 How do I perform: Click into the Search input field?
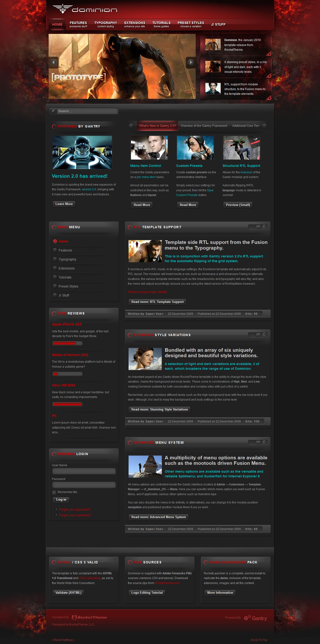(87, 111)
